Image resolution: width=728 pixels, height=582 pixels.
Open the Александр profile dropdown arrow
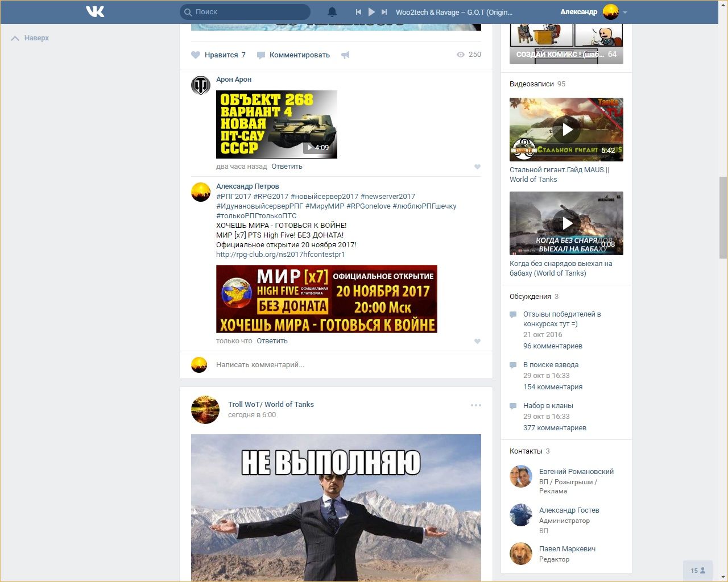(x=625, y=12)
